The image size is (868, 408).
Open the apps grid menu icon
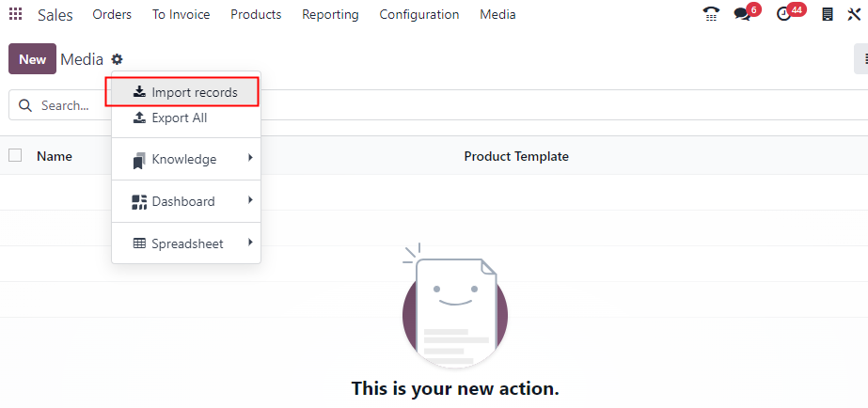point(15,14)
